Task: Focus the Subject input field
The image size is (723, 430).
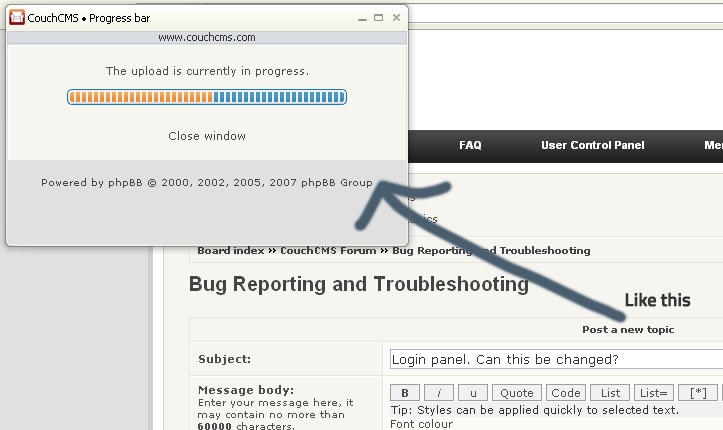Action: pyautogui.click(x=556, y=359)
